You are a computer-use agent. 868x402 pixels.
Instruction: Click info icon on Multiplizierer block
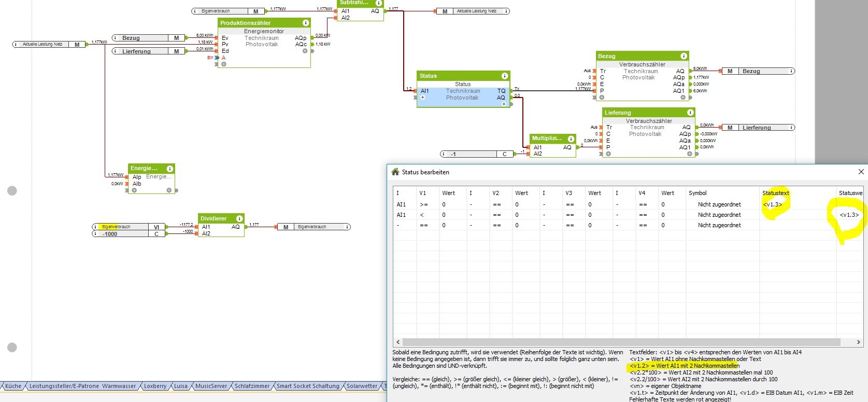click(x=571, y=139)
